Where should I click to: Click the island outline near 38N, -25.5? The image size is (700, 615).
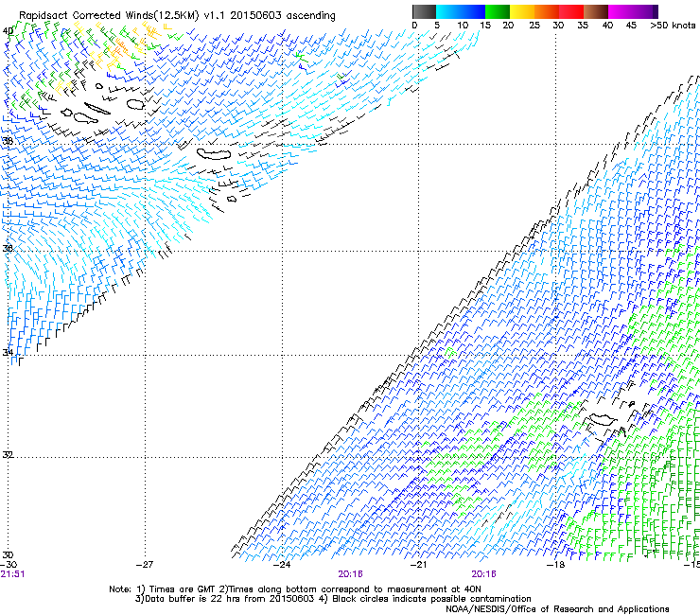click(x=215, y=154)
